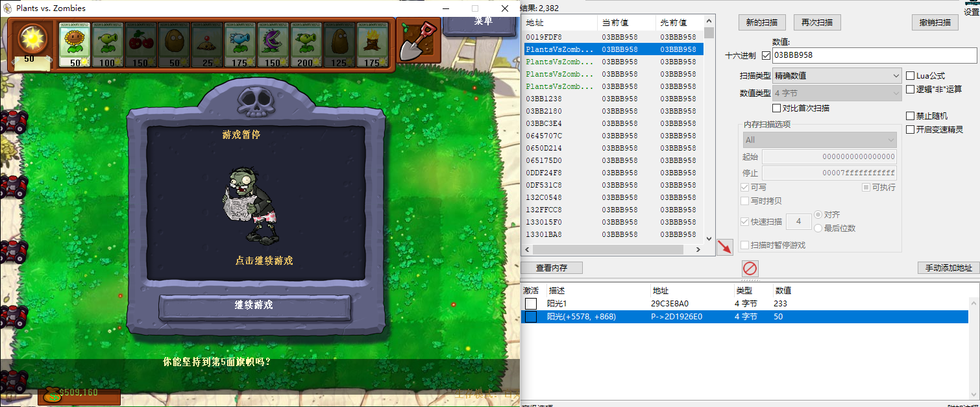
Task: Click the 再次扫描 button
Action: 817,23
